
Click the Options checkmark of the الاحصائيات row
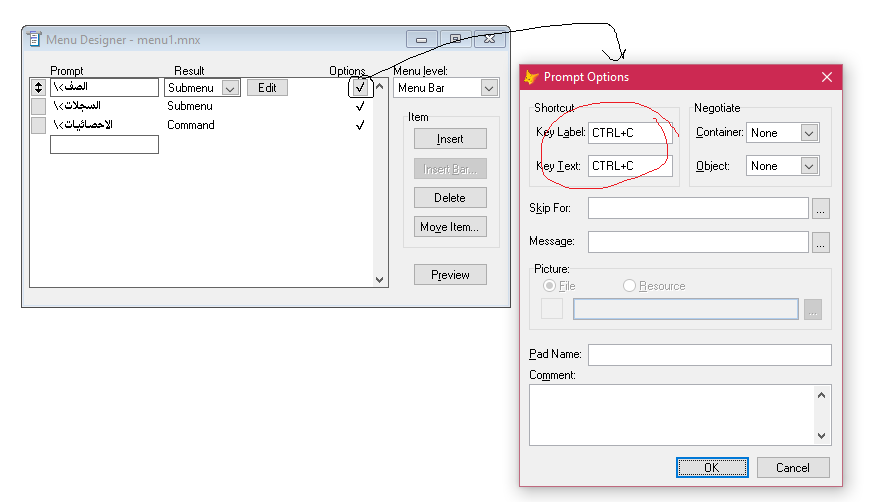tap(360, 125)
